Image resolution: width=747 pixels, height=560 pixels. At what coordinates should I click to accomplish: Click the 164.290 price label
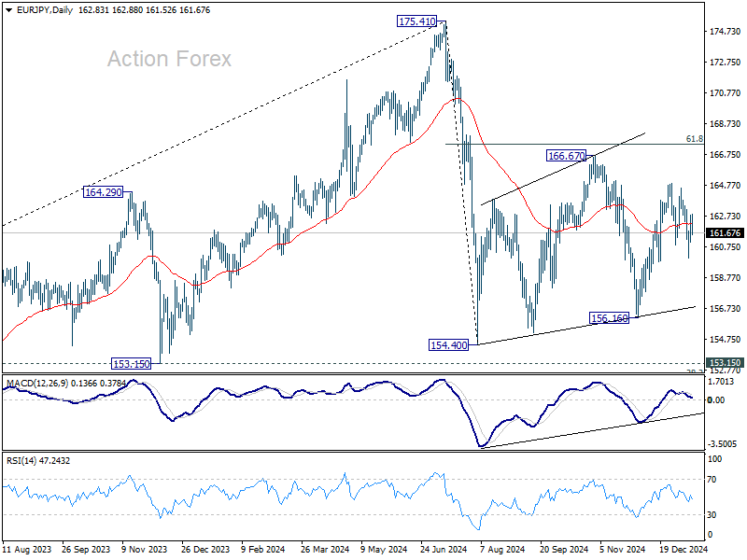pyautogui.click(x=105, y=191)
